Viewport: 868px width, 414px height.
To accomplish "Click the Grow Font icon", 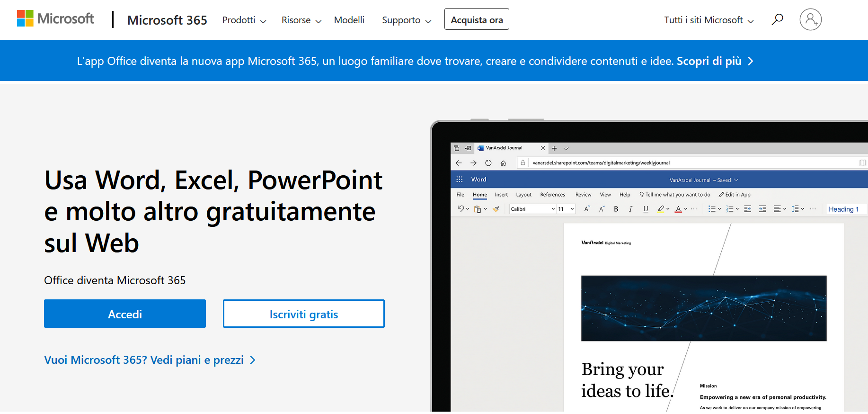I will coord(587,209).
